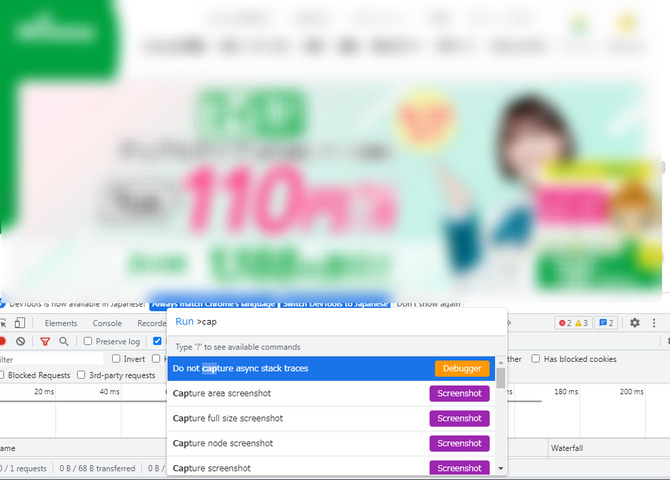
Task: Toggle the device toolbar icon
Action: pyautogui.click(x=20, y=323)
